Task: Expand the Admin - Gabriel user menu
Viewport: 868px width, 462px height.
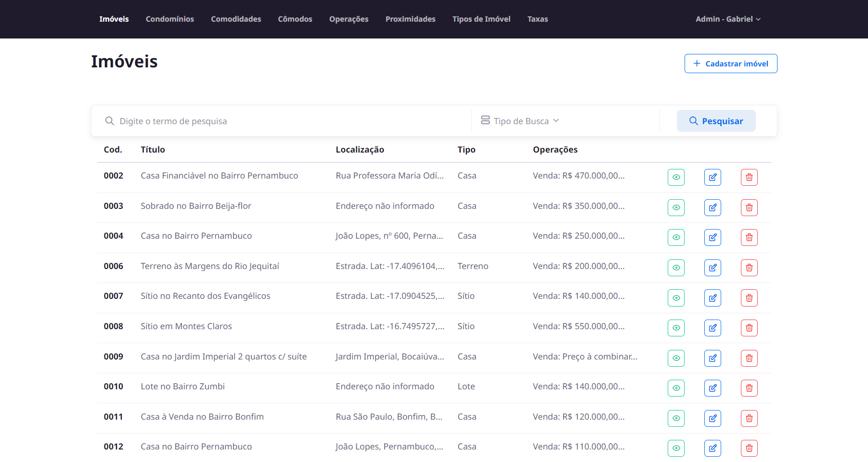Action: tap(728, 19)
